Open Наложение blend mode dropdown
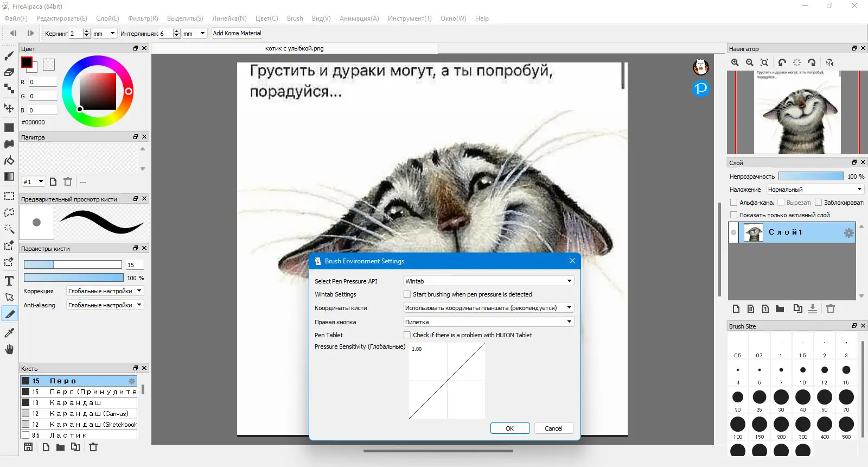 coord(815,190)
